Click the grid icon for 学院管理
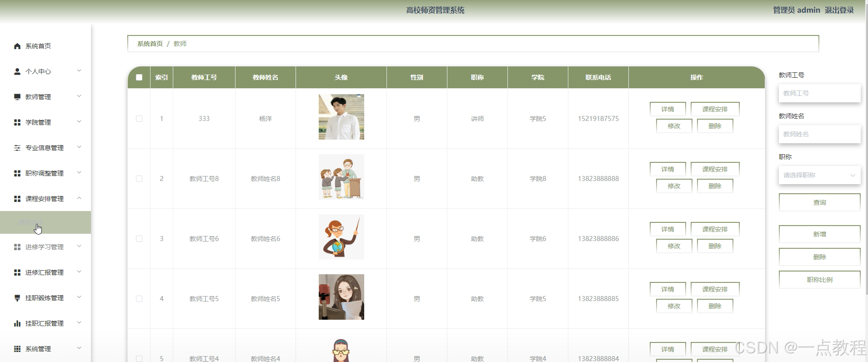The image size is (868, 362). [17, 122]
